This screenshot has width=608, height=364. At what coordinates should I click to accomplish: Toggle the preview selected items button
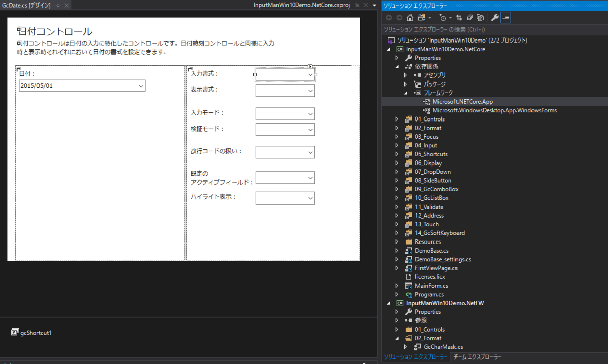(506, 18)
